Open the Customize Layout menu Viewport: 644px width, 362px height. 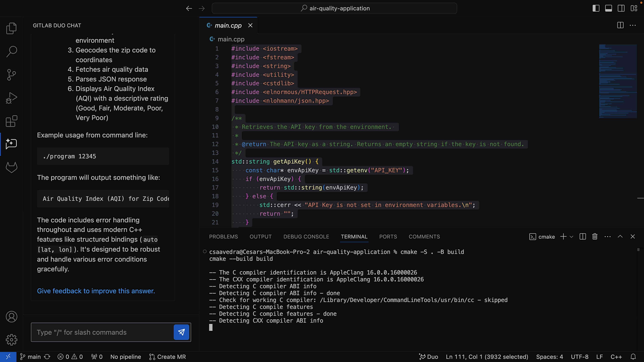634,8
